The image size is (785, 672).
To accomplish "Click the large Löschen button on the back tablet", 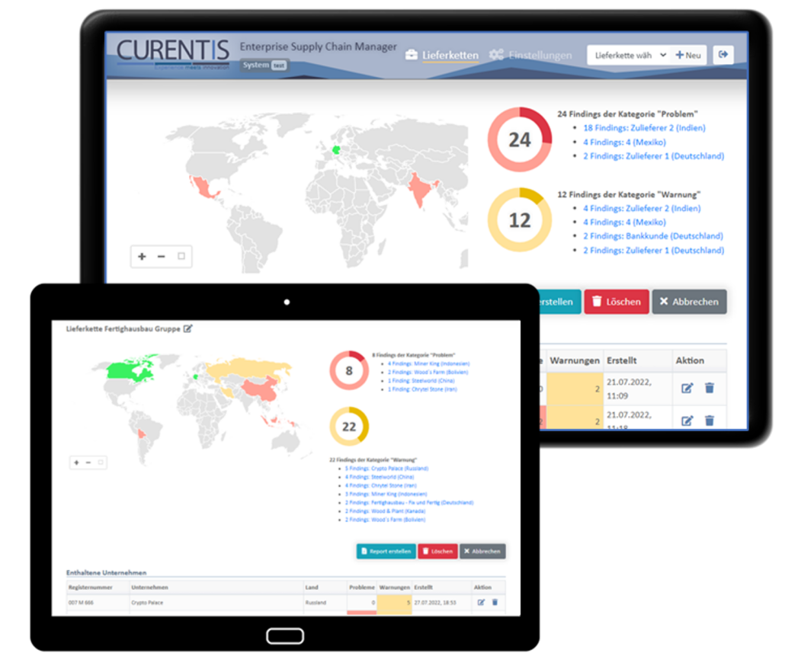I will tap(617, 302).
